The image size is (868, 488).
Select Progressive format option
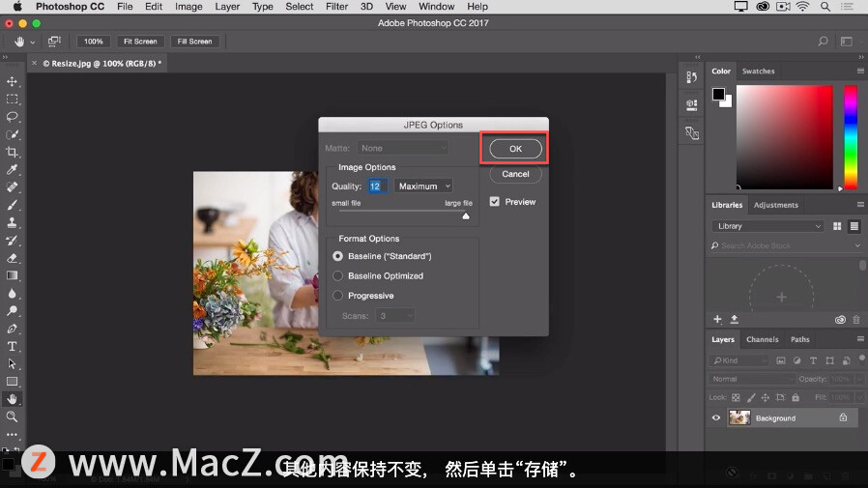click(x=337, y=296)
